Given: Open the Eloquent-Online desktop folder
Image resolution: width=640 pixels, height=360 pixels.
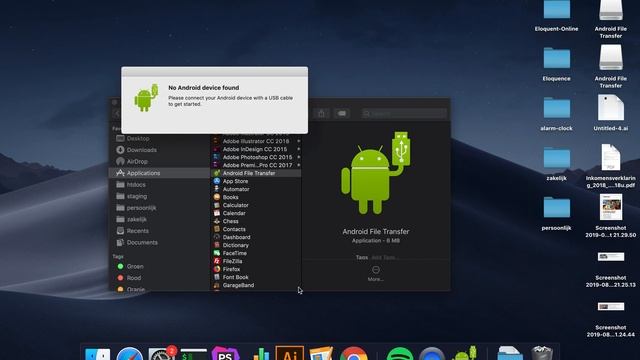Looking at the screenshot, I should click(x=556, y=16).
